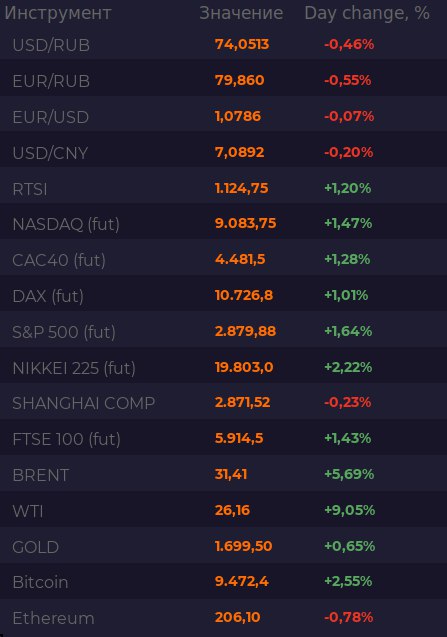Select CAC40 (fut) row

[x=224, y=260]
